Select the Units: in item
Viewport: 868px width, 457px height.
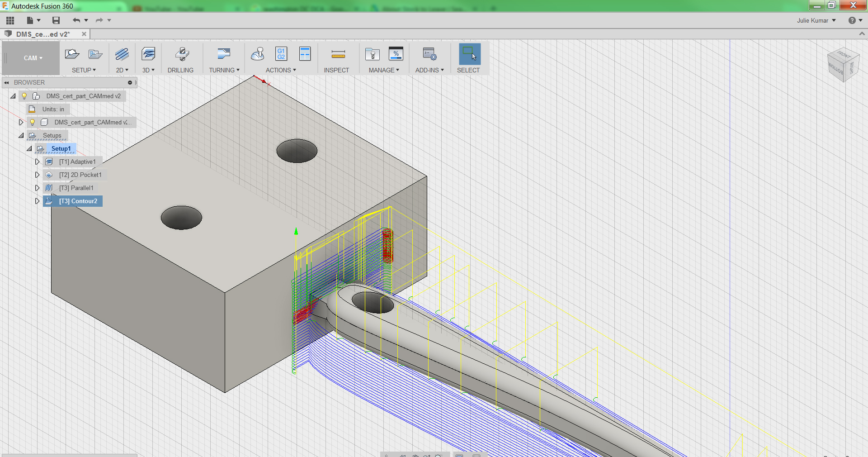[53, 109]
